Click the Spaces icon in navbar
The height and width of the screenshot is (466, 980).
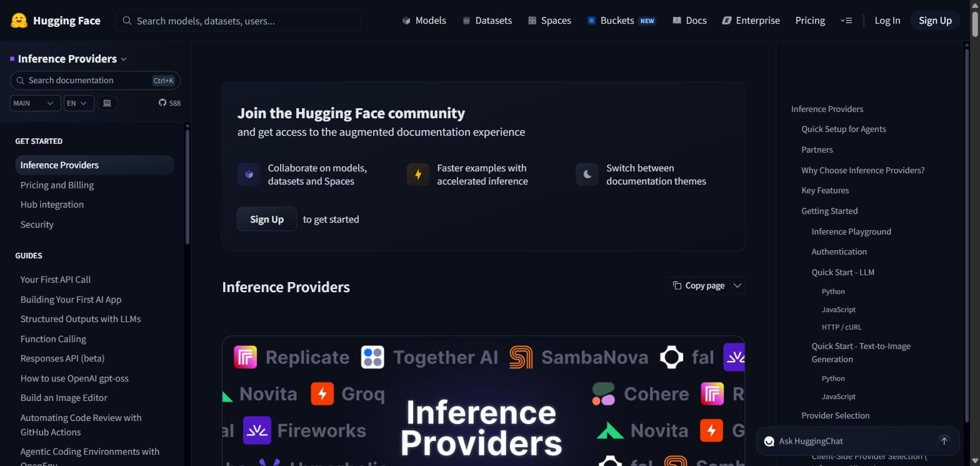click(532, 21)
